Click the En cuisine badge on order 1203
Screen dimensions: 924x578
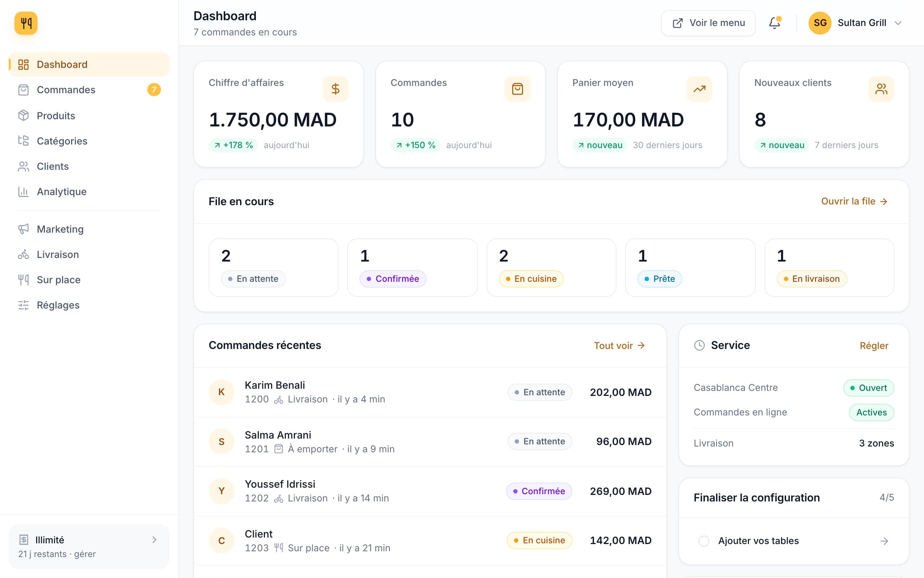click(x=540, y=540)
